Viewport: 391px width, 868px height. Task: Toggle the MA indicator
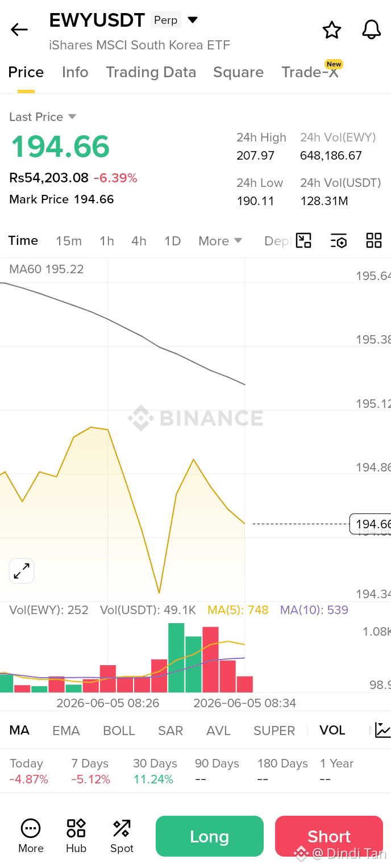tap(19, 730)
